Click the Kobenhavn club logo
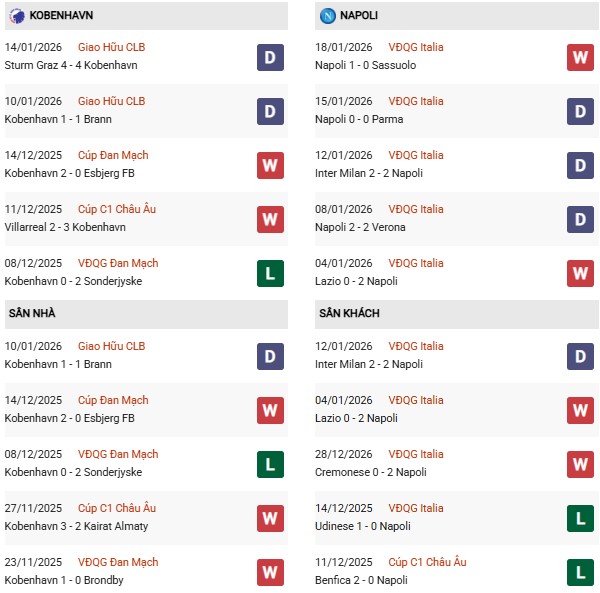 tap(17, 15)
